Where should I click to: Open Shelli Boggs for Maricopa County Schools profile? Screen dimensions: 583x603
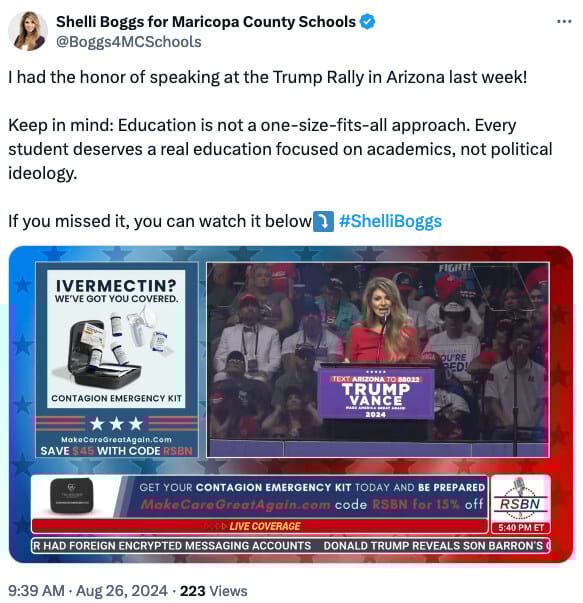(206, 22)
